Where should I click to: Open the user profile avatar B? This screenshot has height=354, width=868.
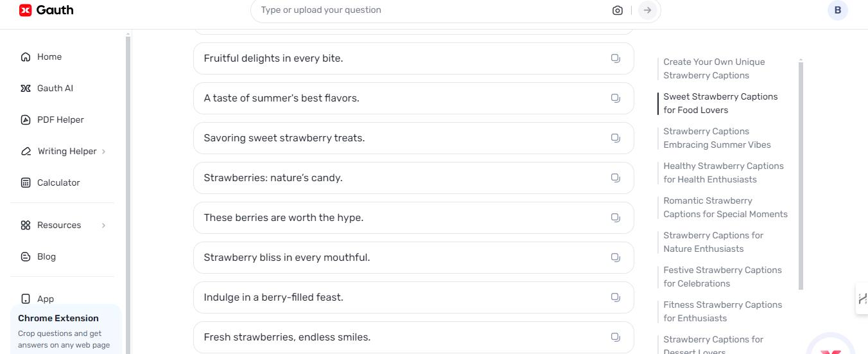click(x=837, y=10)
